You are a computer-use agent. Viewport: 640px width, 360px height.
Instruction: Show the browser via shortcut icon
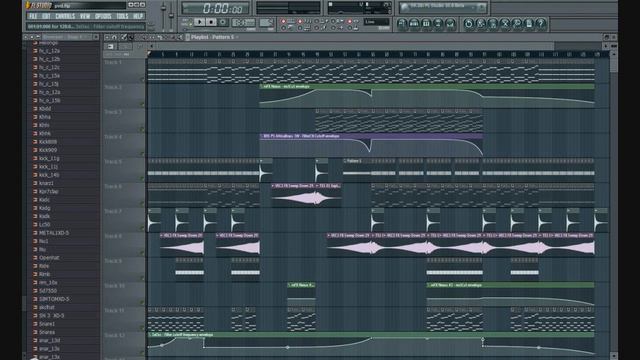[438, 24]
